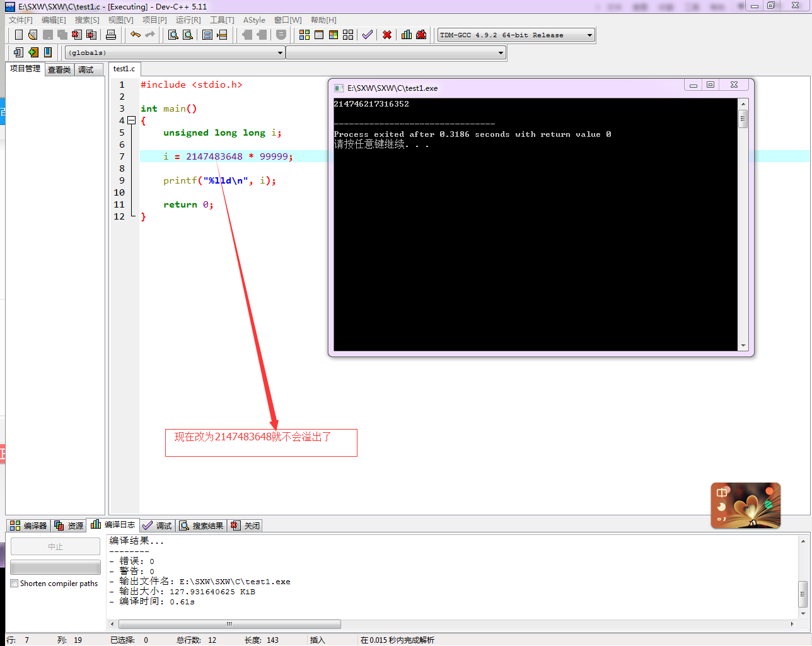Screen dimensions: 812x646
Task: Open a file using the toolbar folder icon
Action: (33, 35)
